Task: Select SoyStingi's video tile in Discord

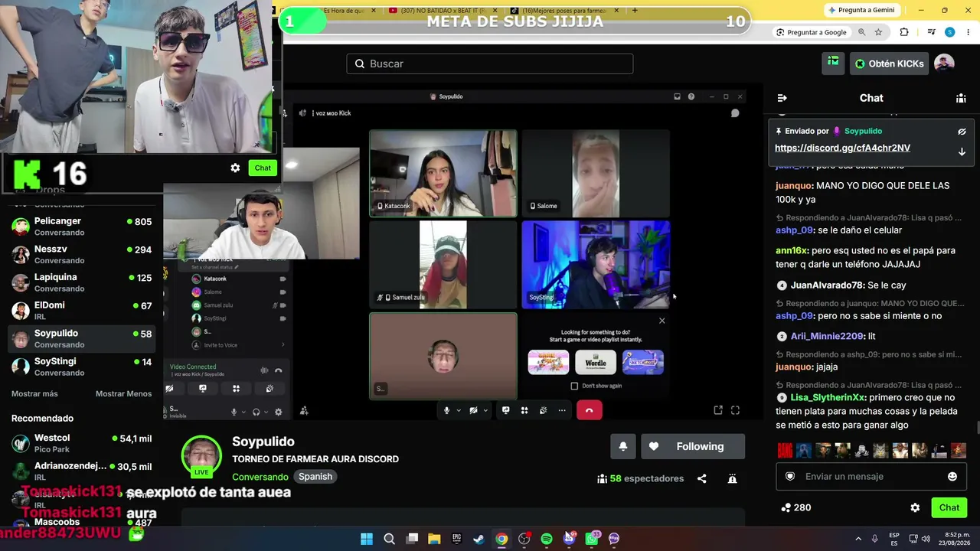Action: click(x=596, y=265)
